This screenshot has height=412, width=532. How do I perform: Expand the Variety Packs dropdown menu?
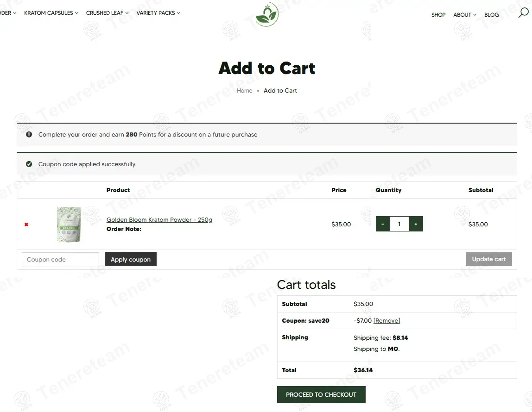(158, 13)
